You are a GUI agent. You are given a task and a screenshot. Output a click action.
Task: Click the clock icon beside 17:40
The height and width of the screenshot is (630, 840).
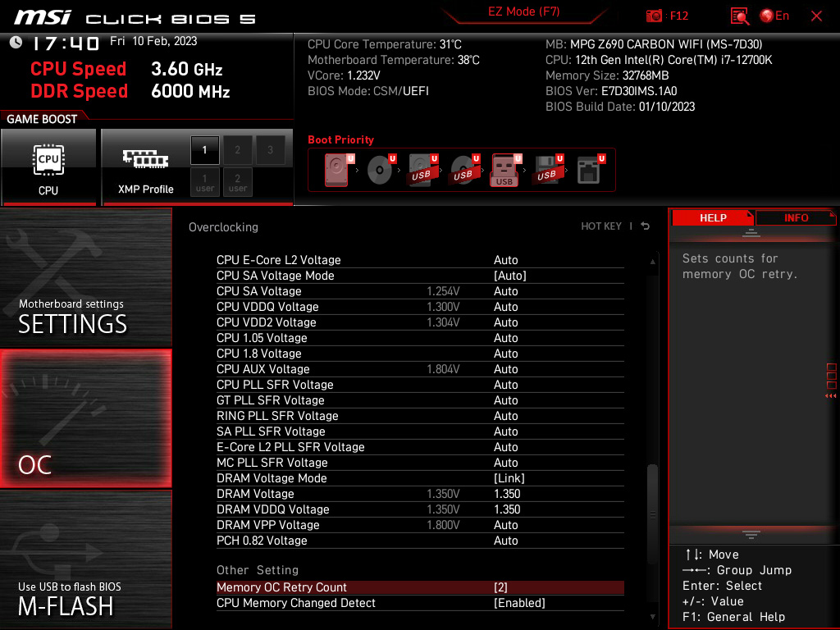click(16, 43)
